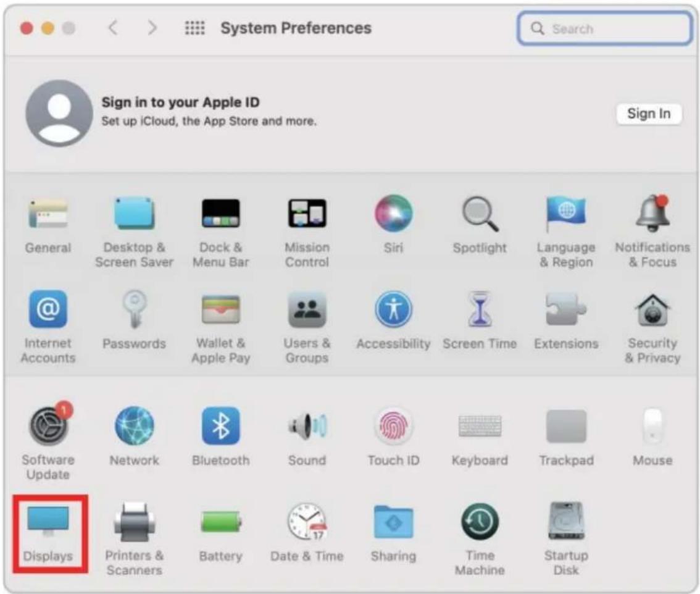Minimize window with yellow button

[48, 28]
